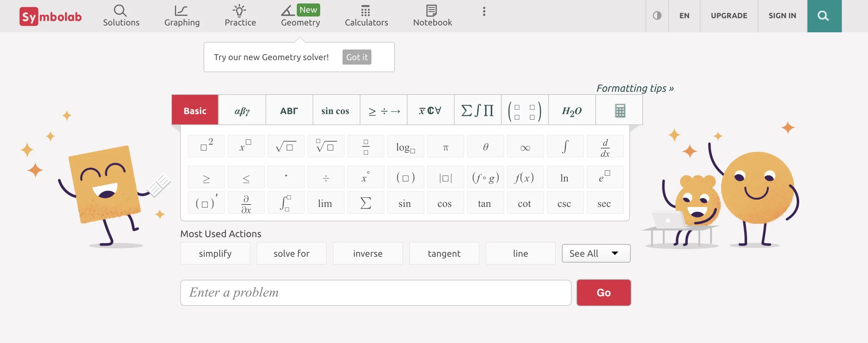The width and height of the screenshot is (868, 343).
Task: Open the keypad panel via calculator icon
Action: (619, 110)
